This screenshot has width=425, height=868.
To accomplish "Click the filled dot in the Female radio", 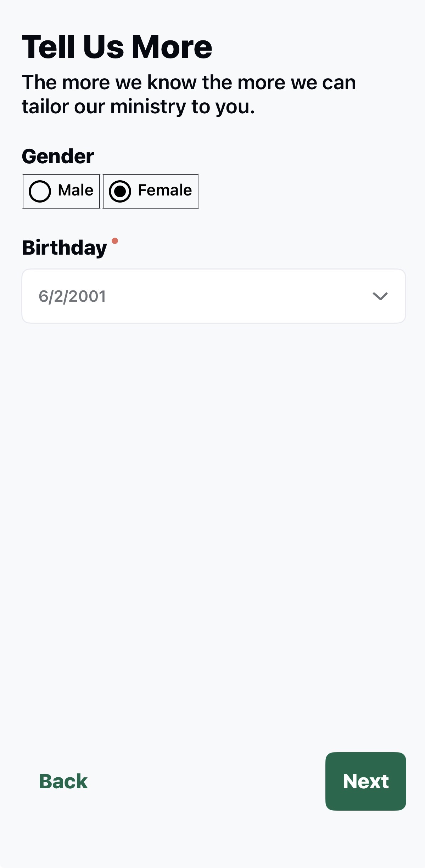I will coord(120,191).
